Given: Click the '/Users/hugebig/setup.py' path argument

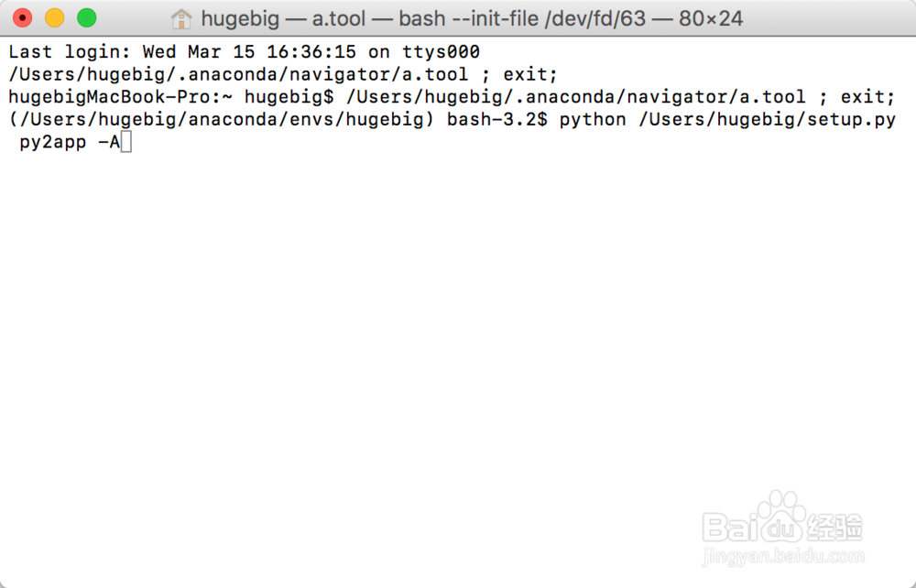Looking at the screenshot, I should point(767,120).
